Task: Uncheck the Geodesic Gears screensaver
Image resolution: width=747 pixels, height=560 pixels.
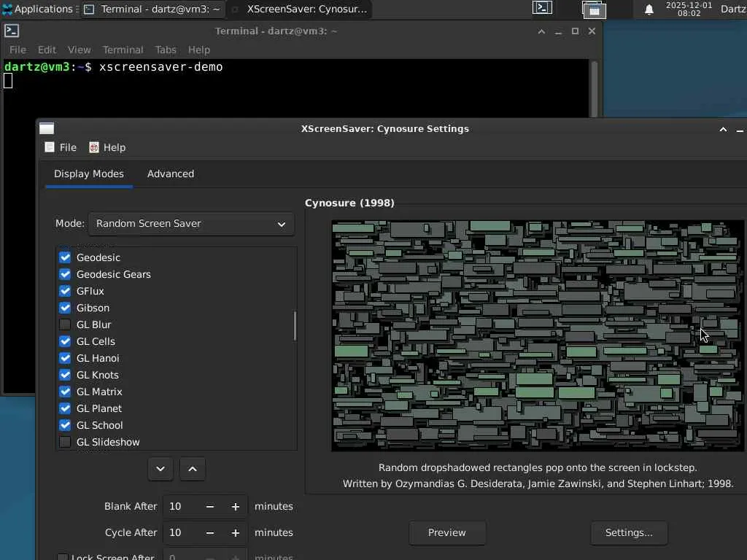Action: coord(65,274)
